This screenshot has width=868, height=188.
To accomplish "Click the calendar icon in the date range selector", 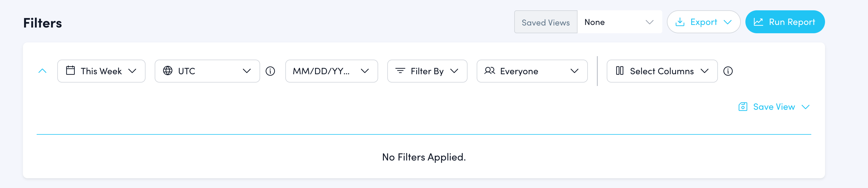I will pos(70,71).
